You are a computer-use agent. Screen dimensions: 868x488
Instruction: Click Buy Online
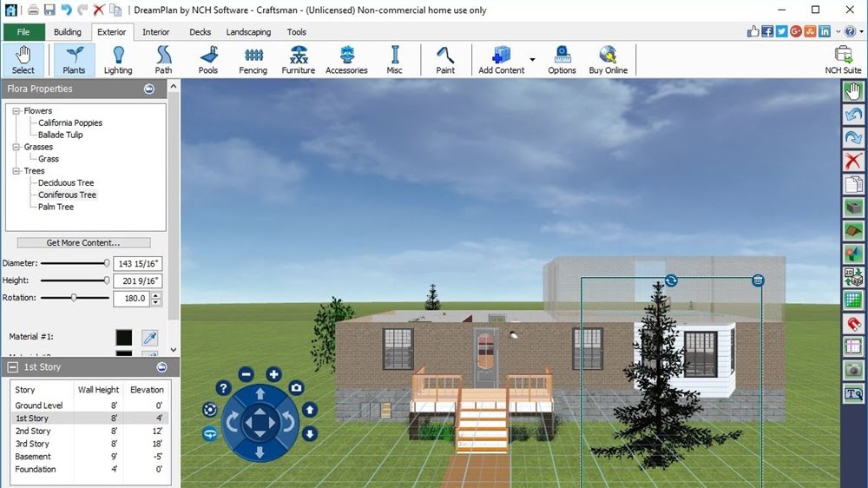pos(608,60)
